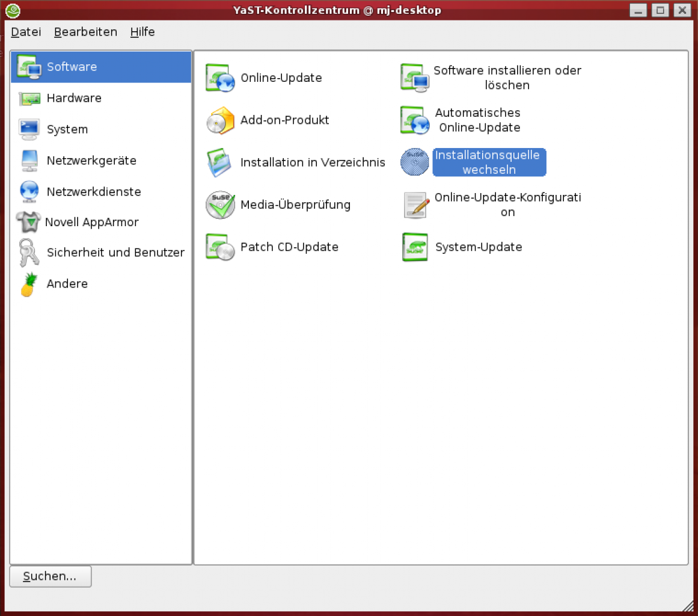
Task: Open the Online-Update-Konfiguration pencil icon
Action: (x=416, y=205)
